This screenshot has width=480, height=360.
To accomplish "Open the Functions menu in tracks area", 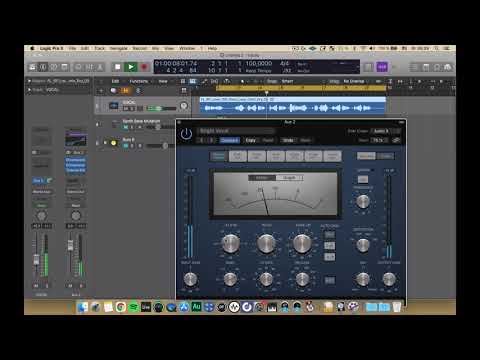I will tap(138, 81).
